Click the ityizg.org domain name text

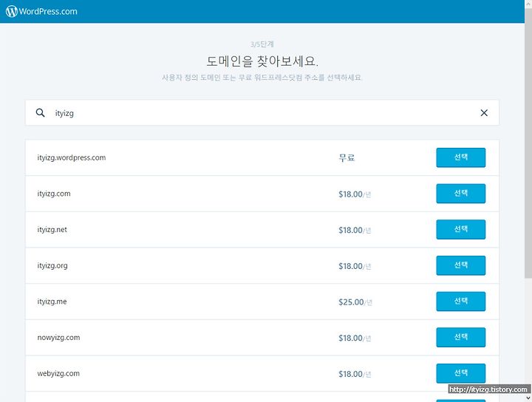pos(52,265)
